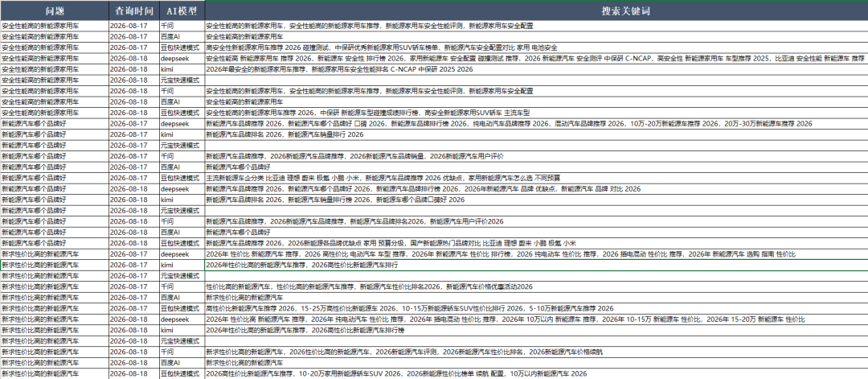Image resolution: width=868 pixels, height=379 pixels.
Task: Select 千问 in 2026-08-17 新求性价比高的新能源汽车 row
Action: (182, 287)
